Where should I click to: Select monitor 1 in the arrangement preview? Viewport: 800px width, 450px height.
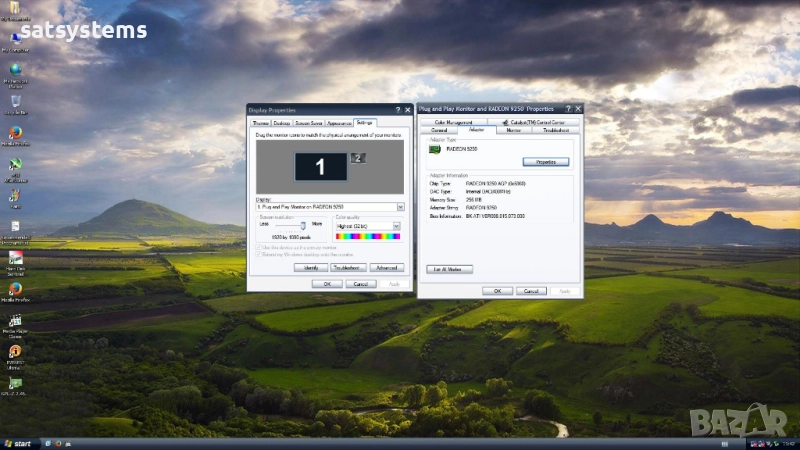320,165
